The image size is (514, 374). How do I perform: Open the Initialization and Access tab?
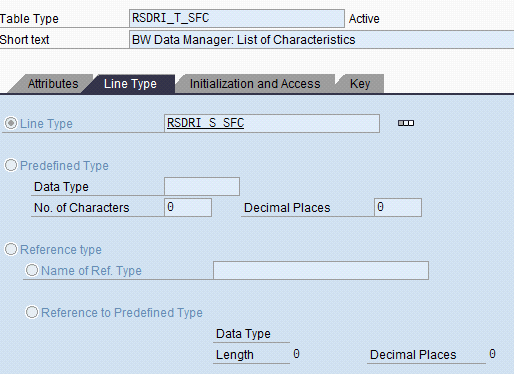pyautogui.click(x=255, y=84)
